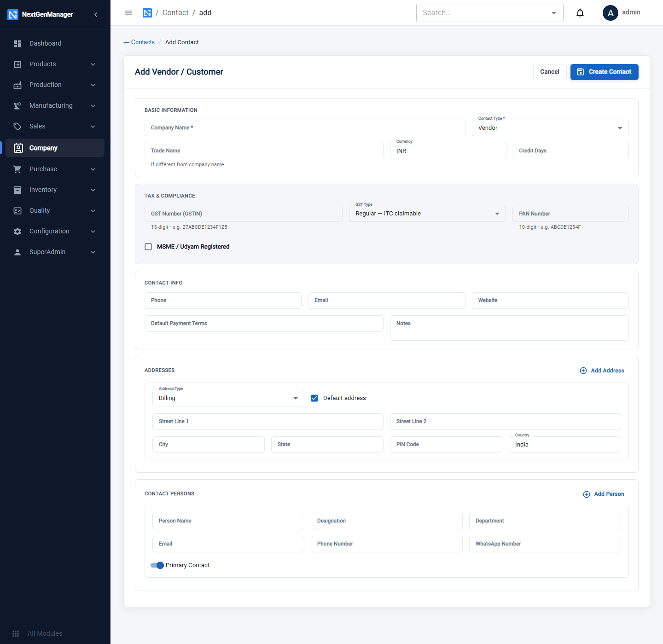Click the save icon in Create Contact
Viewport: 663px width, 644px height.
[581, 72]
